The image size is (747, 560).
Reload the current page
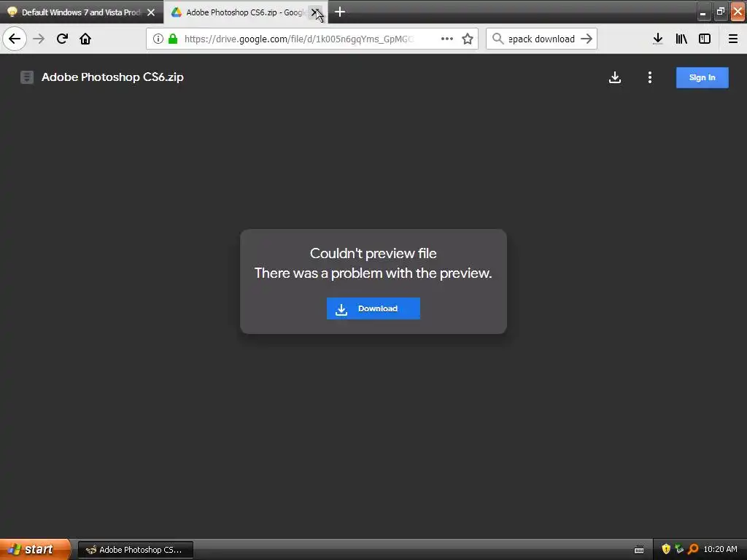[62, 39]
